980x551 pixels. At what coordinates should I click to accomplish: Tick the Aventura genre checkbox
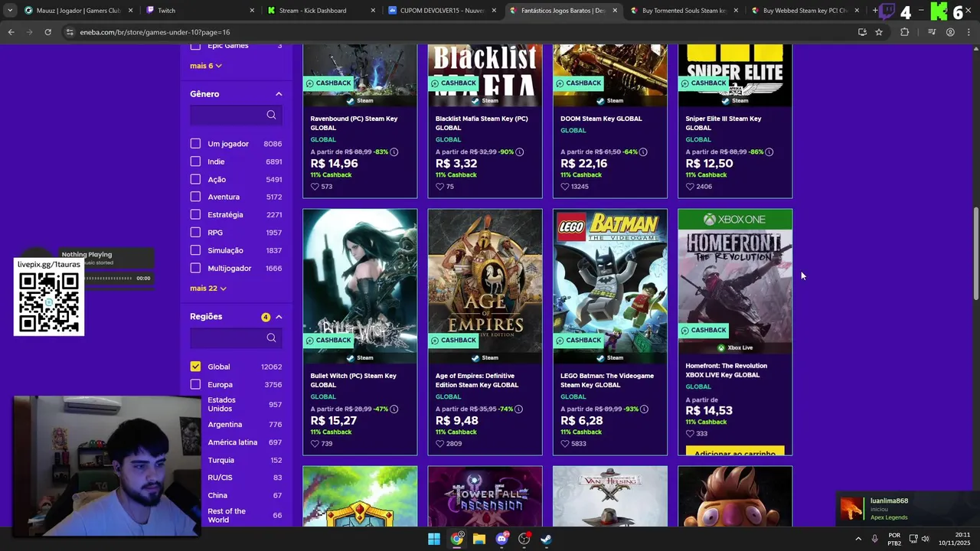coord(195,197)
